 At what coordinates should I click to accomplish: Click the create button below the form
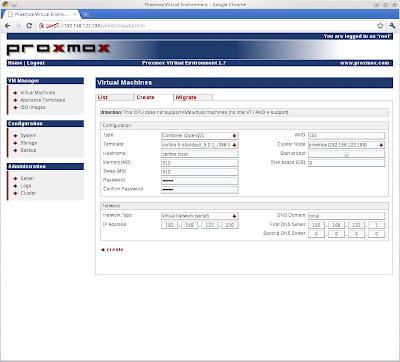pos(112,249)
